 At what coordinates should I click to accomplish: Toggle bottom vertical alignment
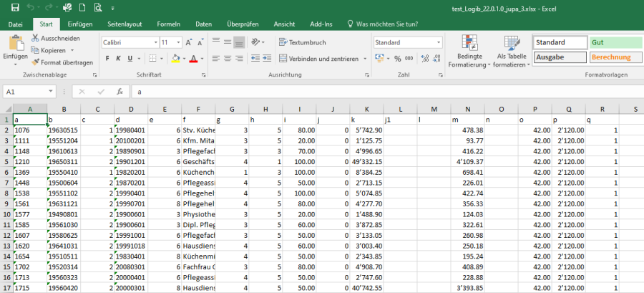(239, 42)
